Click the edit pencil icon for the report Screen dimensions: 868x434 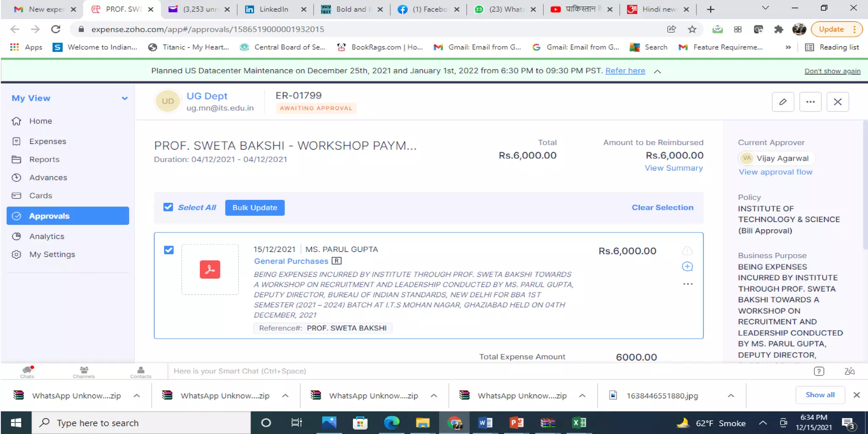tap(783, 102)
